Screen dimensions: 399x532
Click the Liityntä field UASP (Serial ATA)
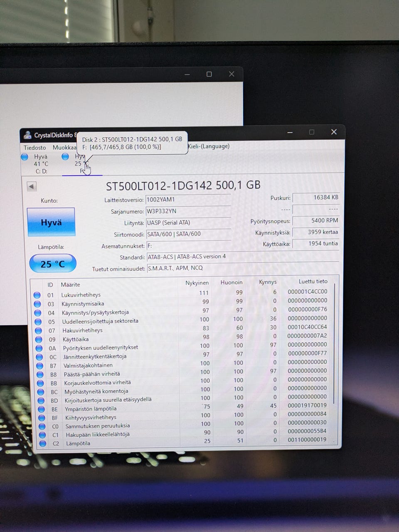point(188,223)
